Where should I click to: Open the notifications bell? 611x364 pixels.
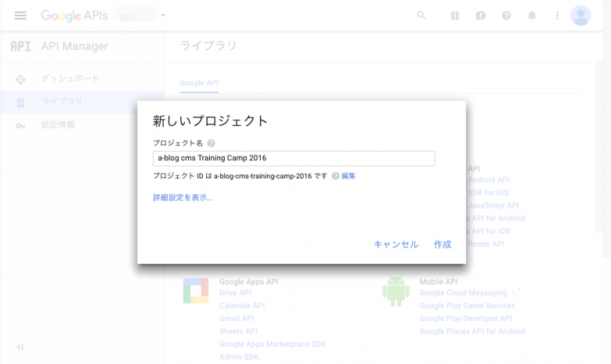point(532,16)
